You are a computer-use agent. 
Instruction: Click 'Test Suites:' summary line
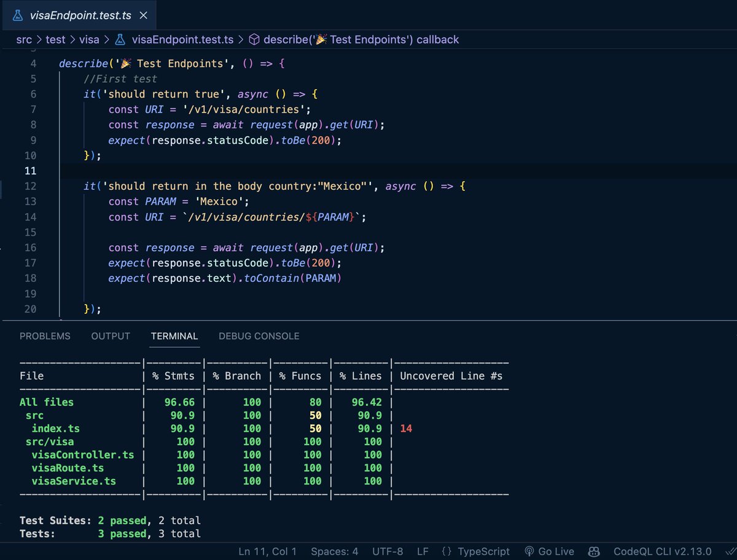point(111,521)
